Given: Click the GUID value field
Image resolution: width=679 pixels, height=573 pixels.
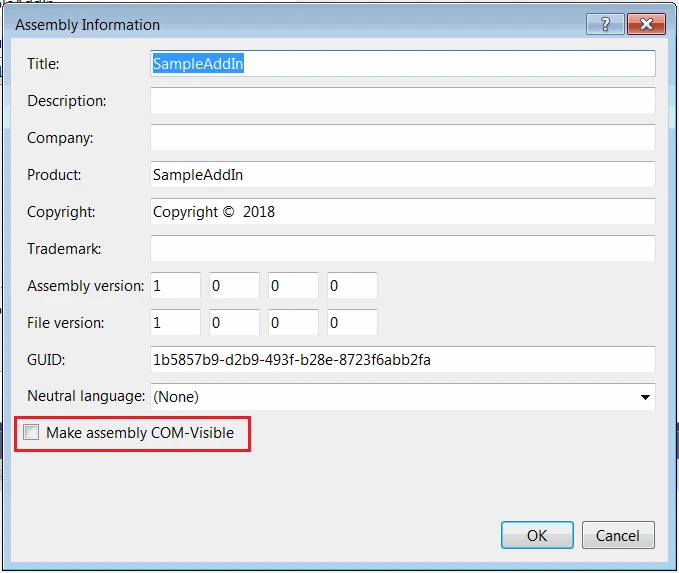Looking at the screenshot, I should click(403, 360).
